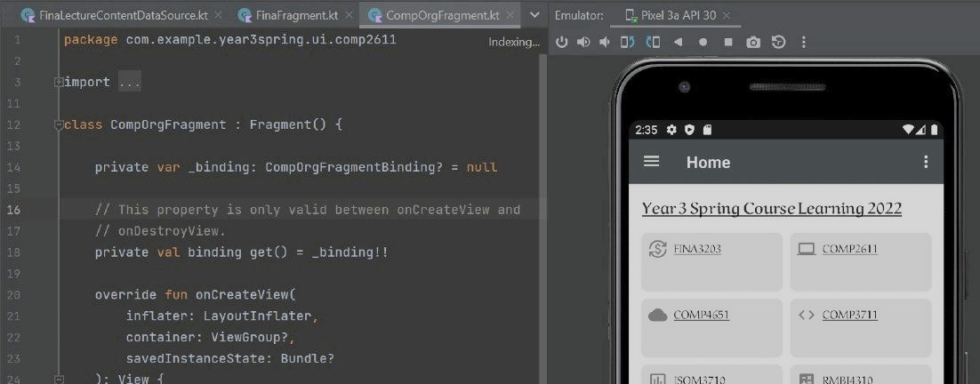This screenshot has height=384, width=980.
Task: Close the FinaLectureContentDataSource.kt tab
Action: click(218, 15)
